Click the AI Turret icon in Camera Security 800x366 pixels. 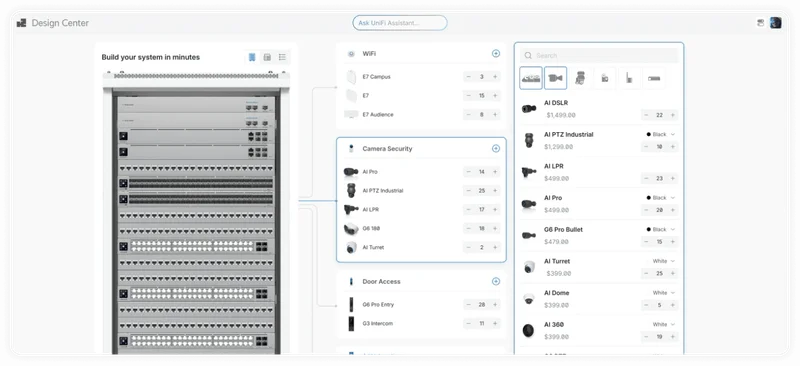tap(351, 248)
